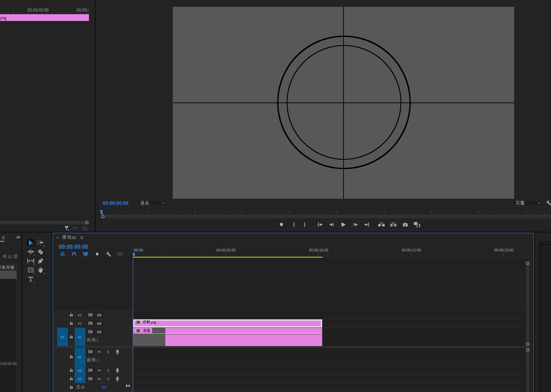
Task: Open the zoom level dropdown 适合
Action: pyautogui.click(x=152, y=203)
